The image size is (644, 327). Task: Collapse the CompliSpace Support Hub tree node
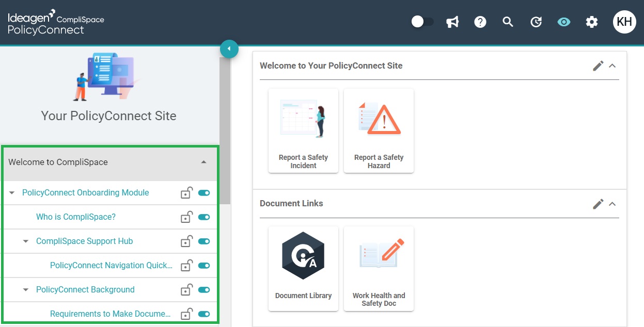(x=26, y=241)
